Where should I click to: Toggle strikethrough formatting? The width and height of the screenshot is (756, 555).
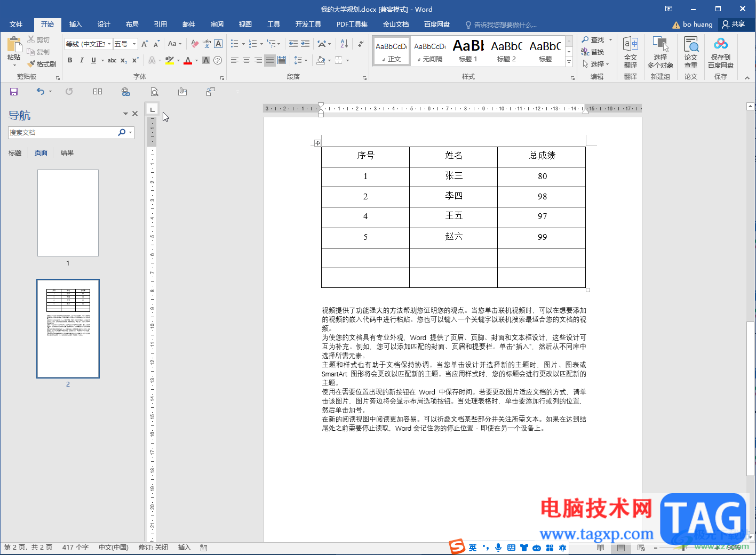pyautogui.click(x=112, y=60)
